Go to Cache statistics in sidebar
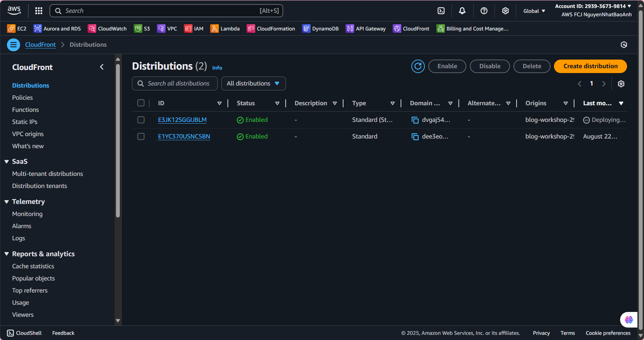644x340 pixels. click(33, 266)
